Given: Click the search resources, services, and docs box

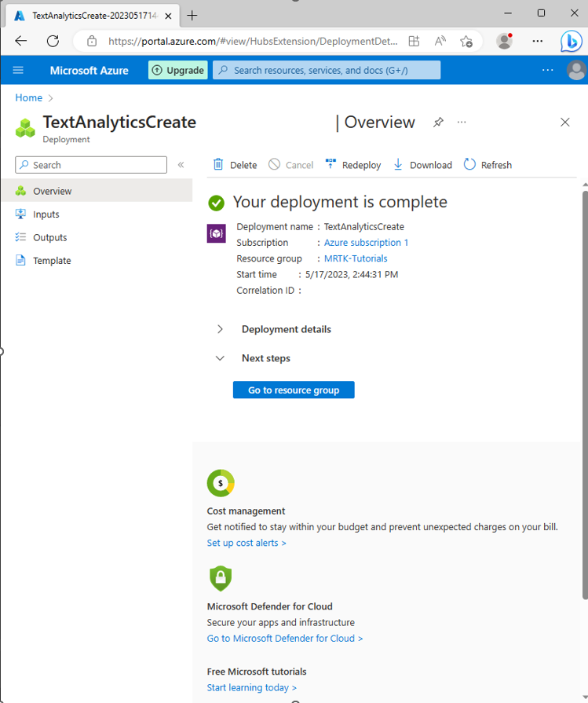Looking at the screenshot, I should [327, 70].
